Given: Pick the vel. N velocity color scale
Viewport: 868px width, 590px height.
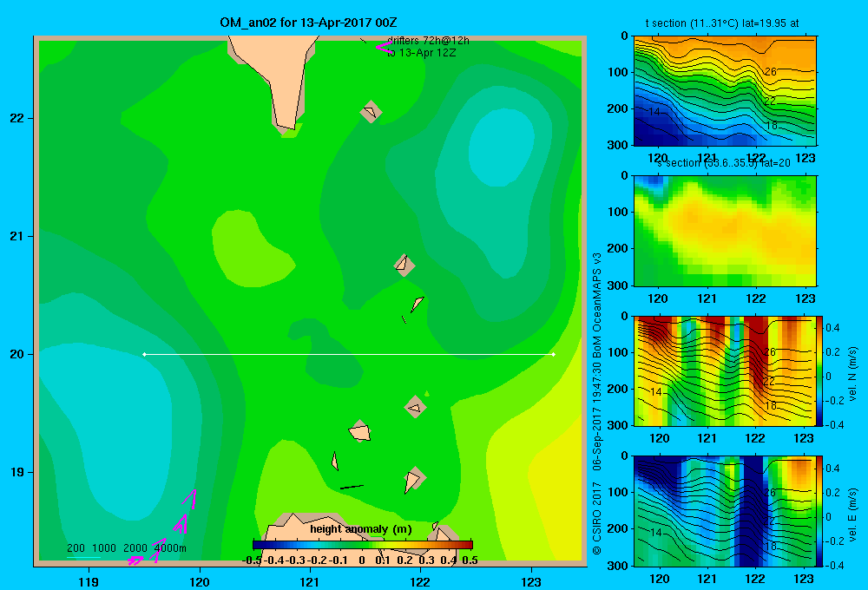Looking at the screenshot, I should coord(820,370).
